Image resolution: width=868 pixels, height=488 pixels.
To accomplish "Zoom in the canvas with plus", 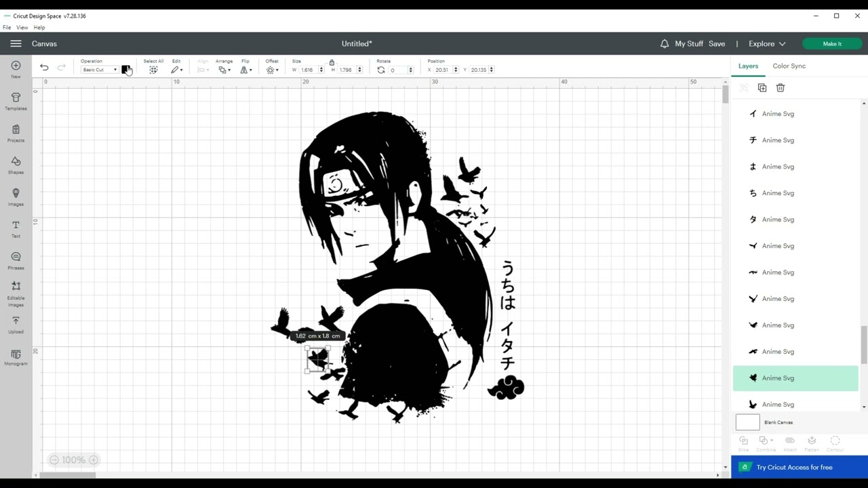I will point(94,460).
